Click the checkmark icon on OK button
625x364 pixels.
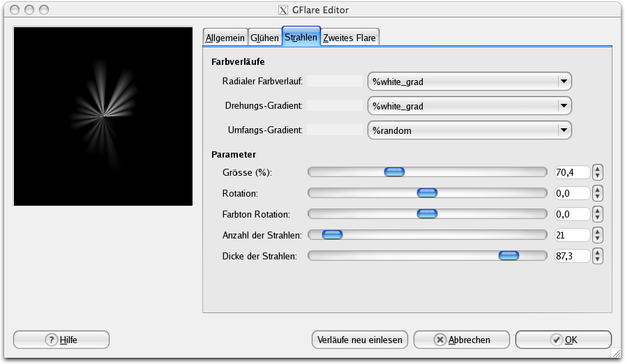[x=556, y=340]
